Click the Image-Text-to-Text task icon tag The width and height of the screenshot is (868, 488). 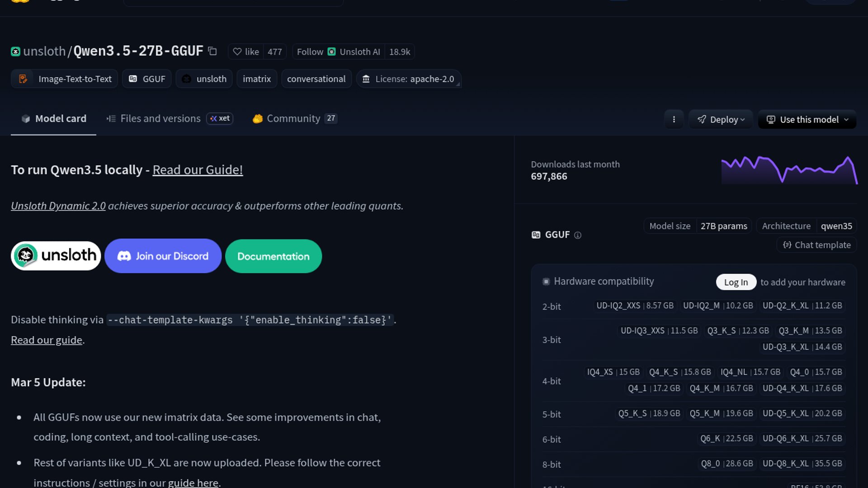pyautogui.click(x=23, y=79)
